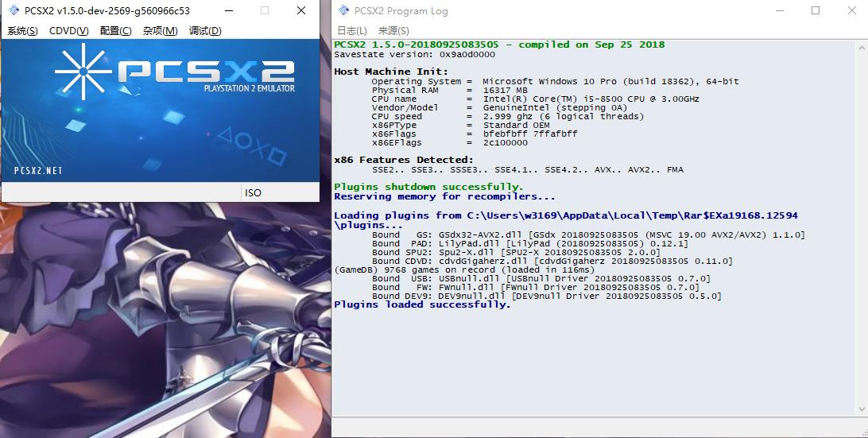Open the 系统(S) menu in PCSX2
The image size is (868, 438).
pyautogui.click(x=23, y=31)
